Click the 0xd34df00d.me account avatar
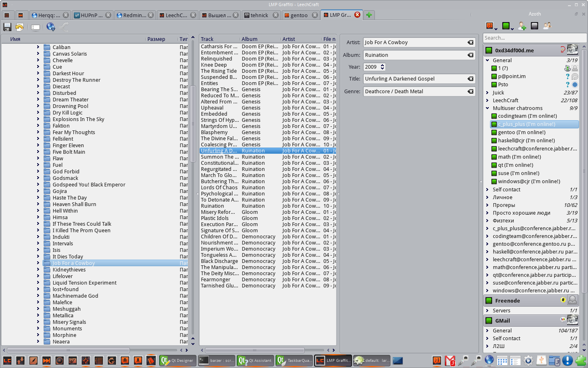588x368 pixels. click(x=572, y=50)
